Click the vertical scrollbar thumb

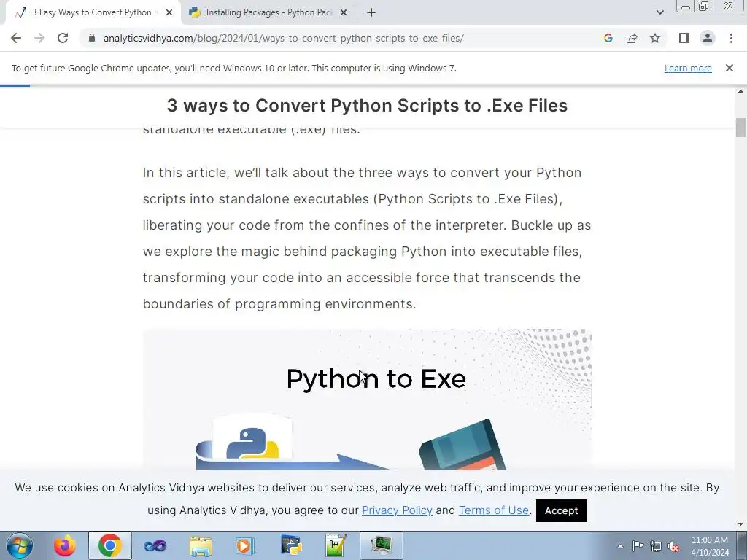pyautogui.click(x=740, y=127)
